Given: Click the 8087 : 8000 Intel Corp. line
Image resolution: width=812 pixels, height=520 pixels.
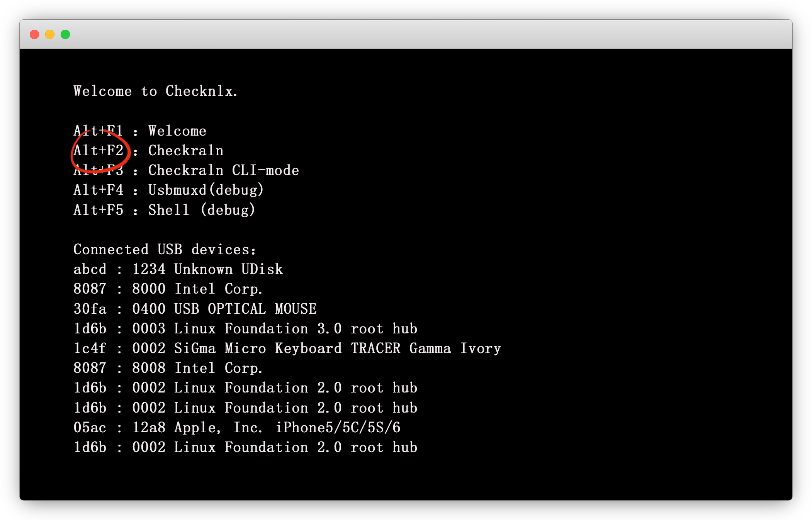Looking at the screenshot, I should [168, 289].
